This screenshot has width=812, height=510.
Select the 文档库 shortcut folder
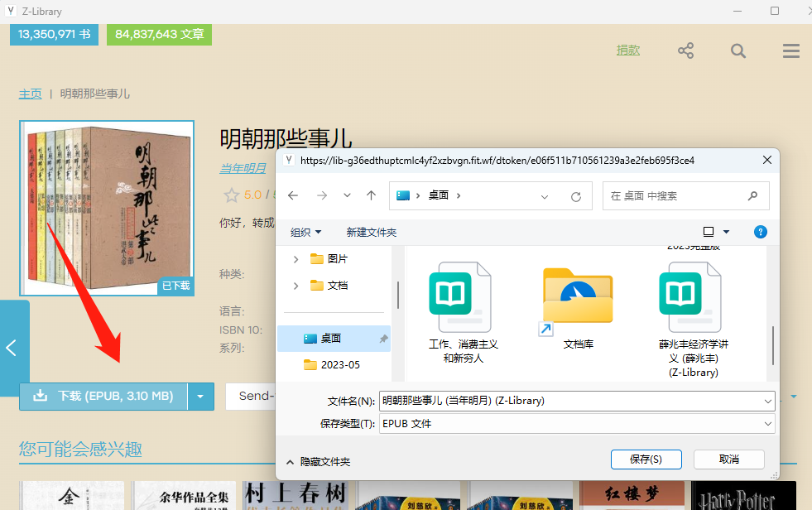578,309
